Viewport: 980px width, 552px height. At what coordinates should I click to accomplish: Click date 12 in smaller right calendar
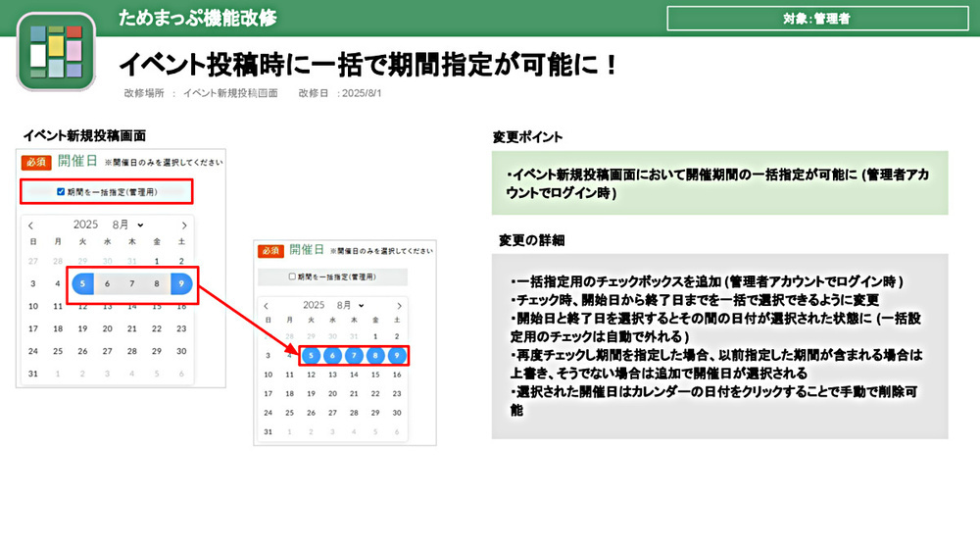(x=312, y=375)
